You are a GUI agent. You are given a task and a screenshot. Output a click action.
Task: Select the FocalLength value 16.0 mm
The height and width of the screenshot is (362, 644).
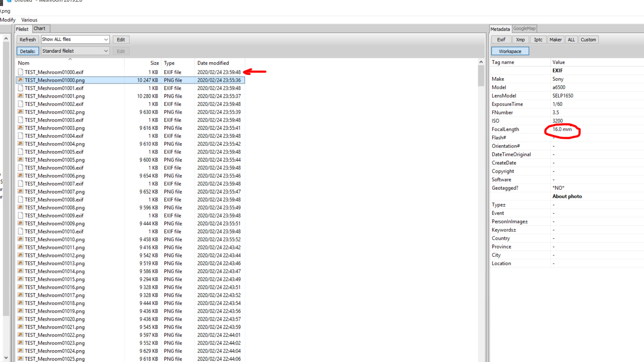tap(562, 129)
